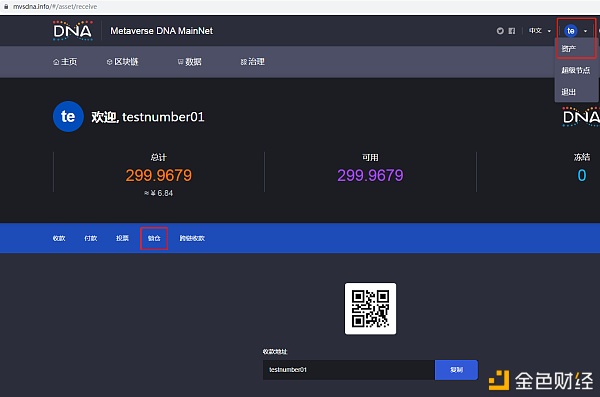Click the large te avatar beside welcome text
Screen dimensions: 600x397
(x=68, y=116)
